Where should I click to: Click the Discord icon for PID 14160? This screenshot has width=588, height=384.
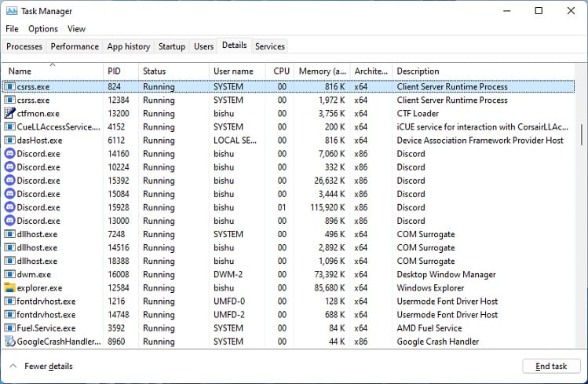click(10, 154)
